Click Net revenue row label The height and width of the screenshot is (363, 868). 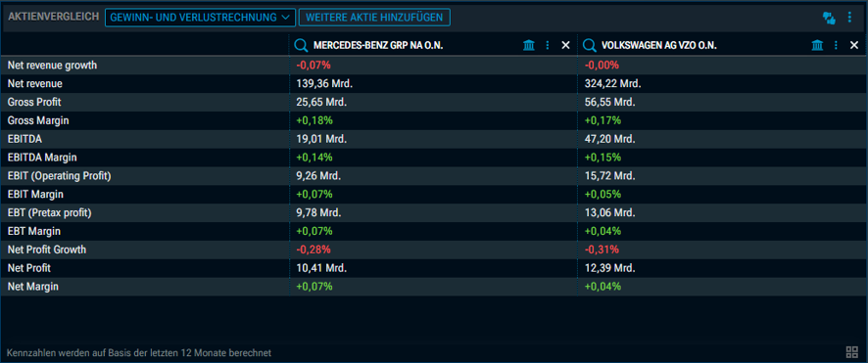point(35,84)
